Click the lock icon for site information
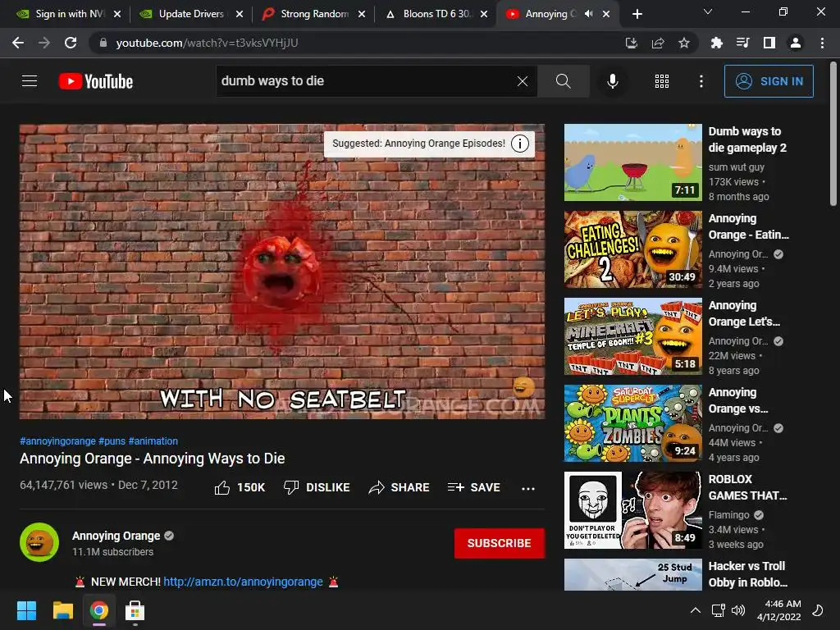 coord(103,43)
